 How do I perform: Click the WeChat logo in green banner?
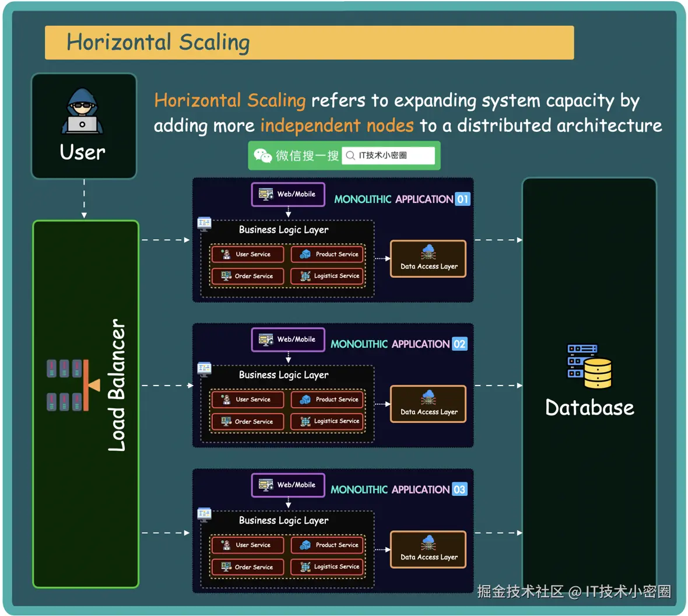(x=263, y=156)
